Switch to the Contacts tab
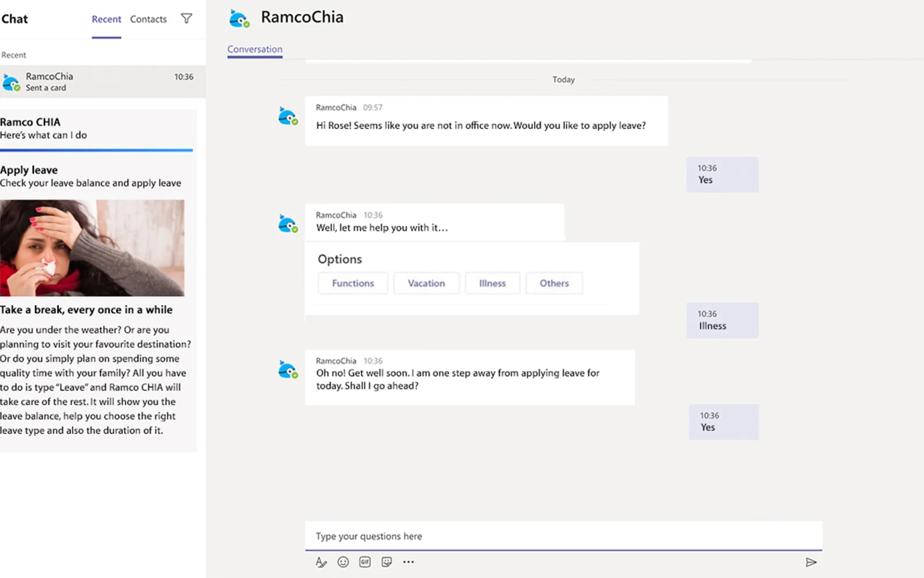 148,19
